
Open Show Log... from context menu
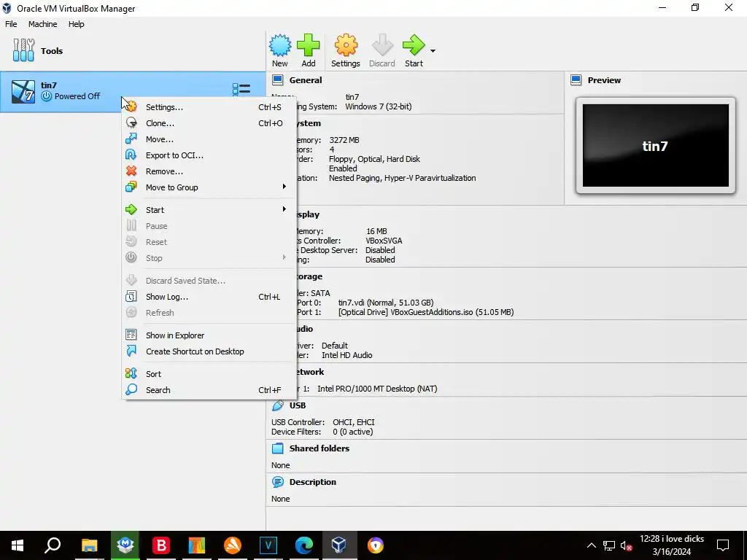click(x=209, y=297)
